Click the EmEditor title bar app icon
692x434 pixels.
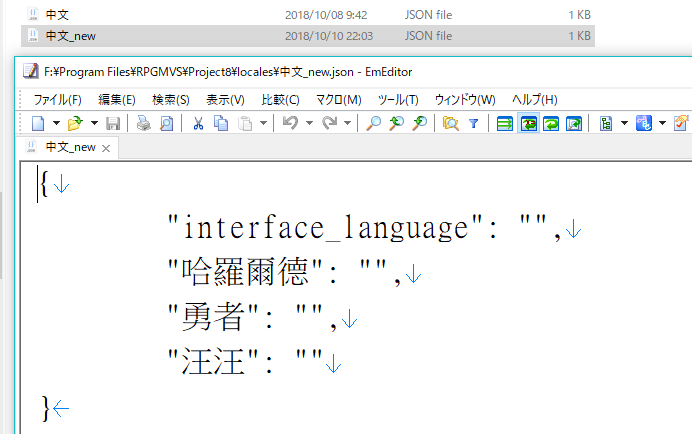tap(30, 71)
